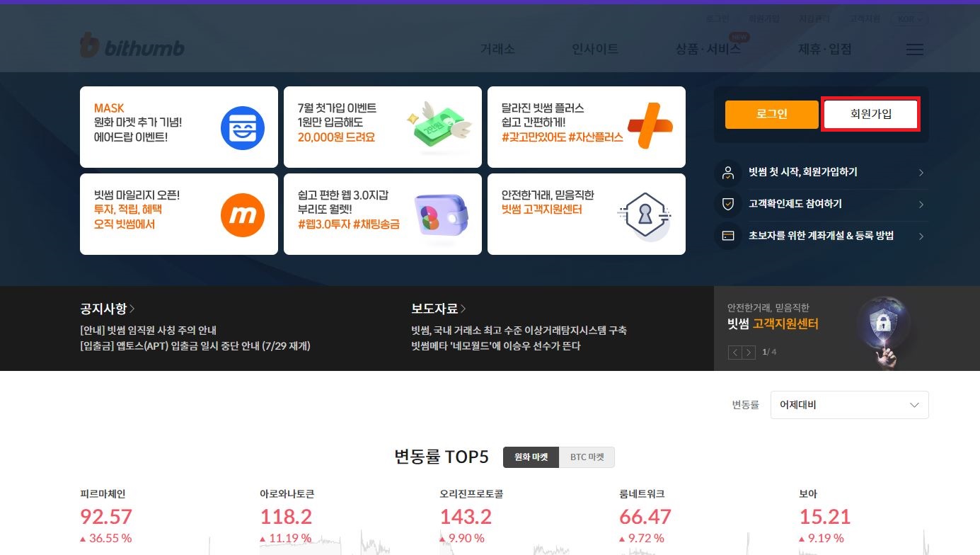980x555 pixels.
Task: Click the shield icon beside 고객확인제도 참여하기
Action: tap(727, 204)
